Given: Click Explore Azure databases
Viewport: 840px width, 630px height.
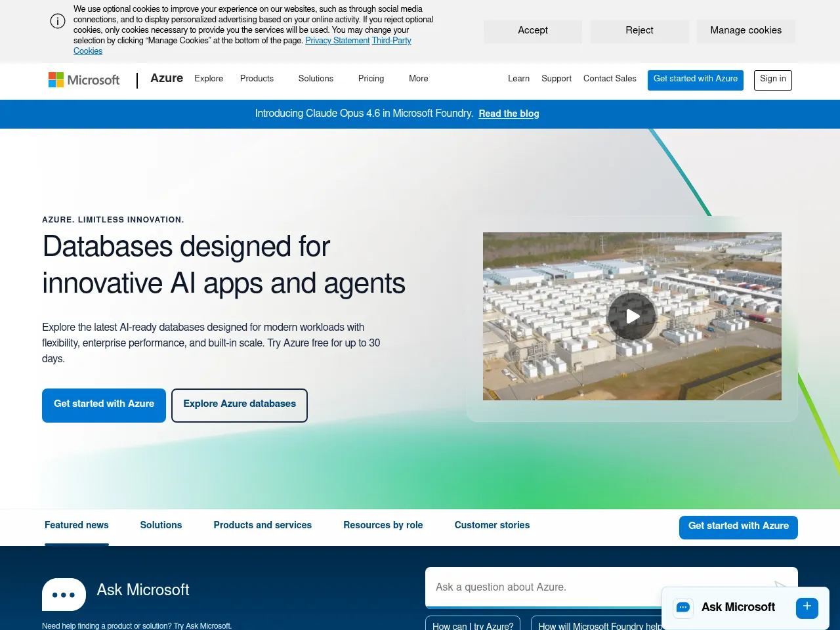Looking at the screenshot, I should click(x=239, y=405).
